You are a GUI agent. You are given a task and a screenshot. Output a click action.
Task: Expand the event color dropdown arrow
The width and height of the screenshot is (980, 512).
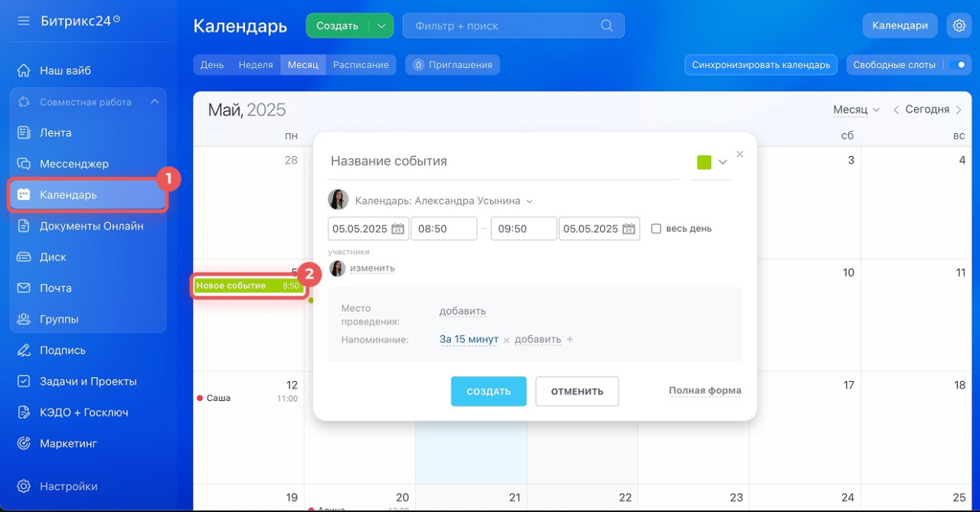pyautogui.click(x=722, y=162)
